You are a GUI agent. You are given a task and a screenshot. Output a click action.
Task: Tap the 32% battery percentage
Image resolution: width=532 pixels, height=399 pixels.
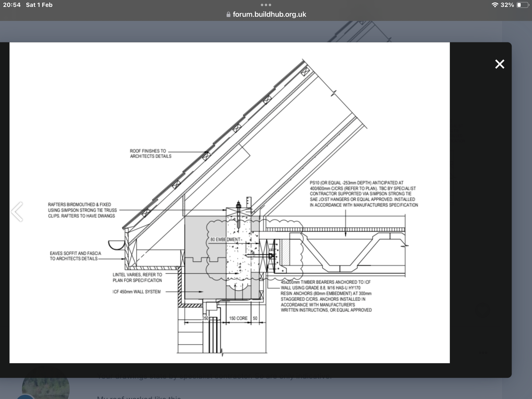(x=507, y=5)
